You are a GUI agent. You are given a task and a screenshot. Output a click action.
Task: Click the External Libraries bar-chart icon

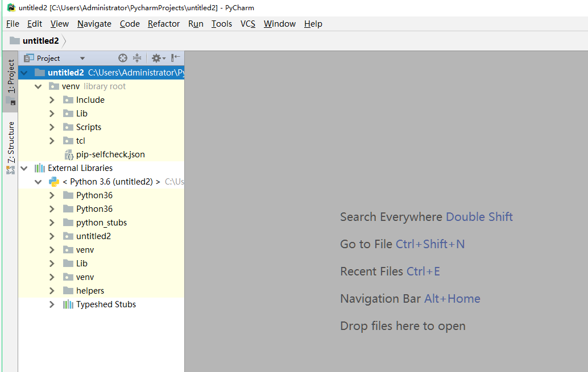[x=40, y=168]
